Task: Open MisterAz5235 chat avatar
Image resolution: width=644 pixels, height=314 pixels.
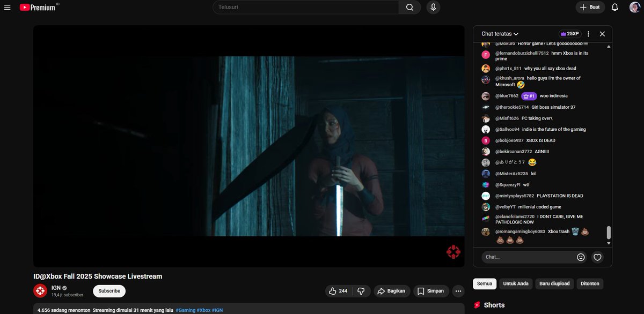Action: pyautogui.click(x=486, y=174)
